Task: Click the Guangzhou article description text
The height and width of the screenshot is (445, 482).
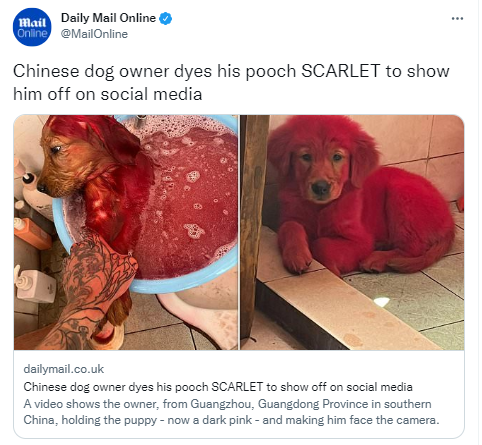Action: coord(231,412)
